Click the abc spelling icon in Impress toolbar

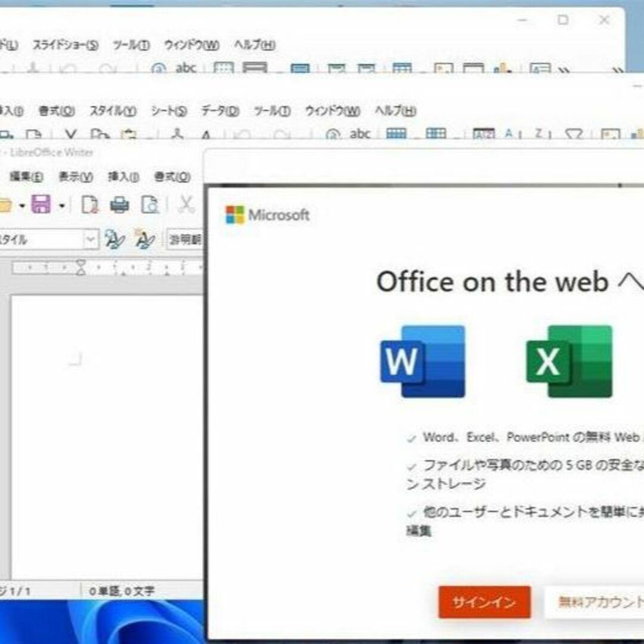tap(185, 68)
